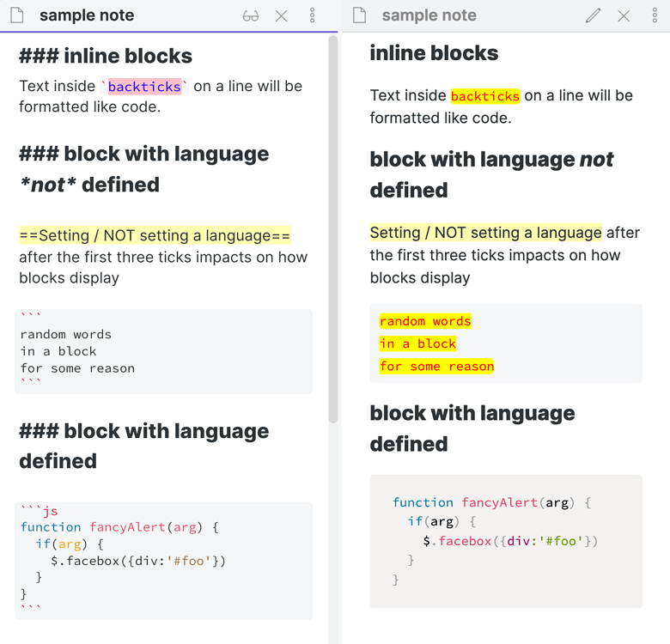Click 'for some reason' in the preview code block
This screenshot has width=670, height=644.
tap(436, 367)
